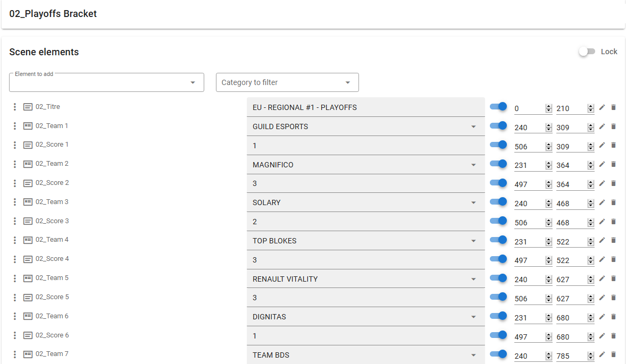Image resolution: width=626 pixels, height=364 pixels.
Task: Delete the 02_Team 1 element
Action: (613, 126)
